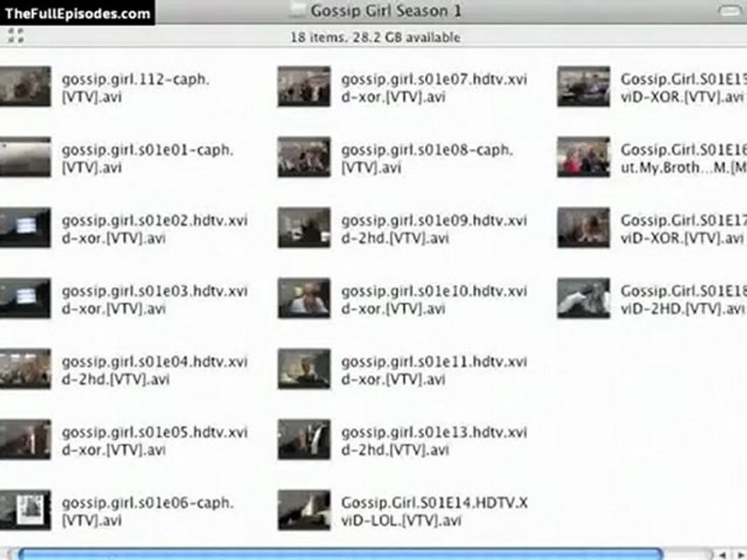Click file name gossip.girl.s01e01-caph.[VTV].avi
This screenshot has height=560, width=747.
(148, 159)
